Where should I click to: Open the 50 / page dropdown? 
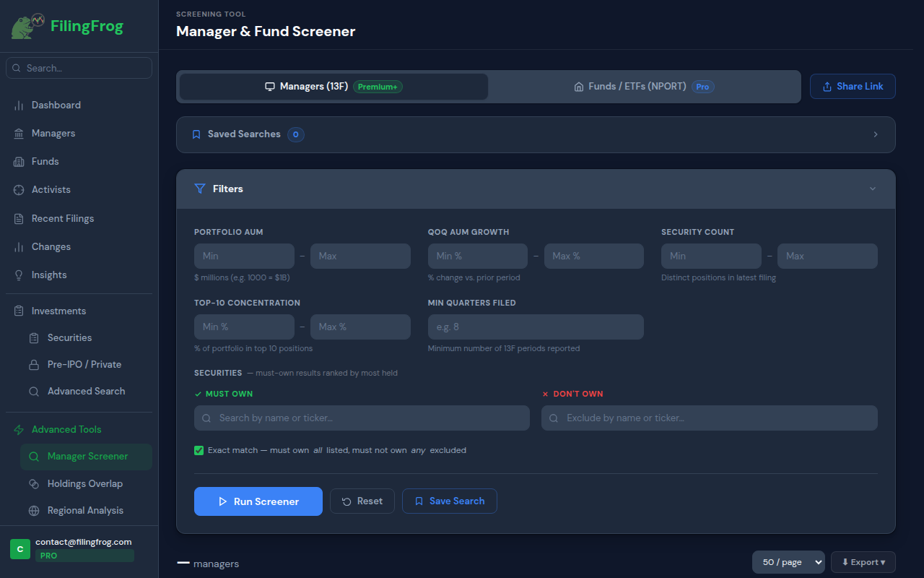[788, 561]
